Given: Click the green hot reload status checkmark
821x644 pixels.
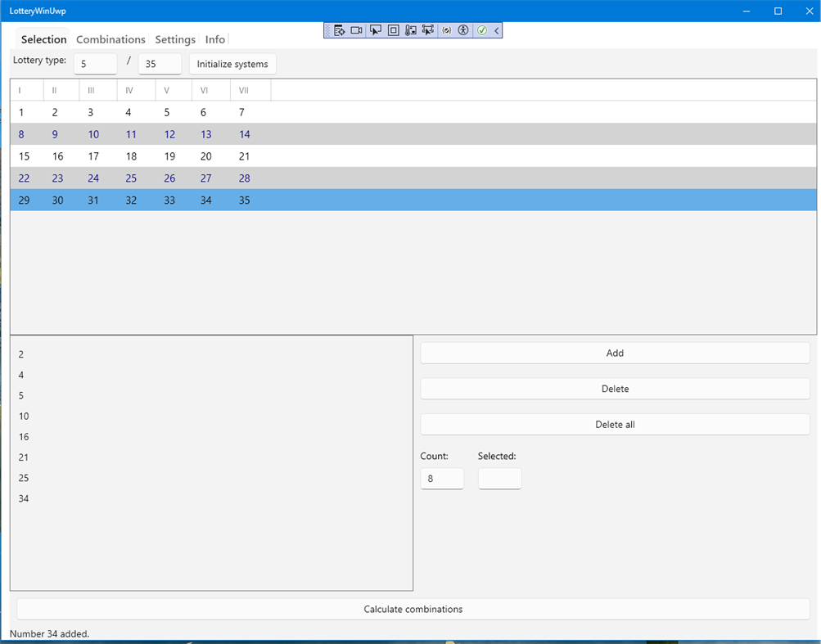Looking at the screenshot, I should (x=482, y=30).
